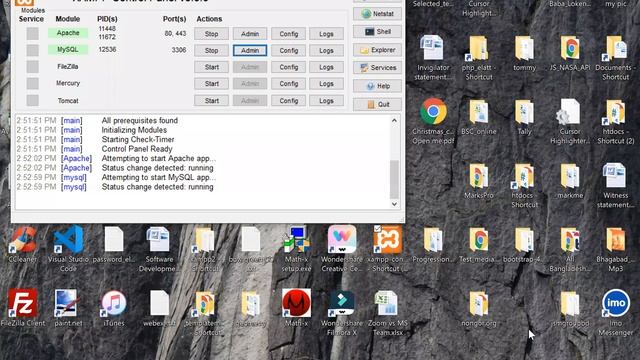Image resolution: width=640 pixels, height=360 pixels.
Task: Open MySQL Config options
Action: click(x=289, y=51)
